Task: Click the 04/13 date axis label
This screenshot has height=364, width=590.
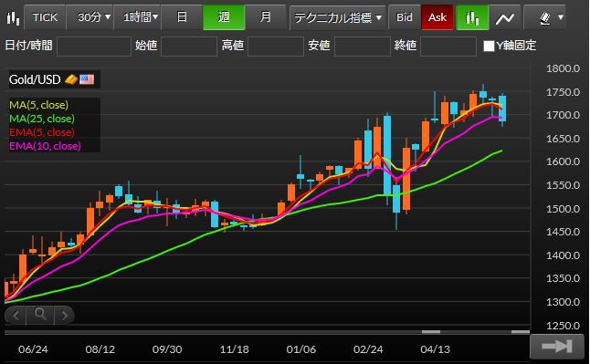Action: click(435, 349)
